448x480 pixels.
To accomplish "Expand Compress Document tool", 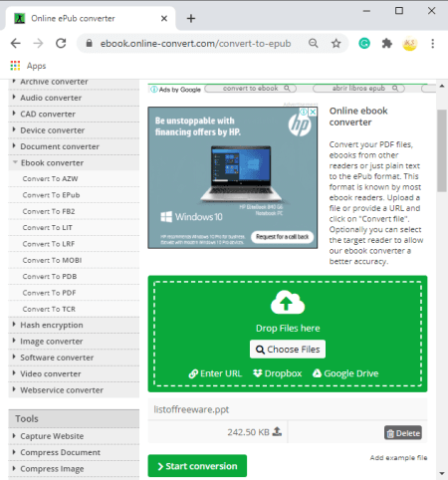I will pos(74,452).
